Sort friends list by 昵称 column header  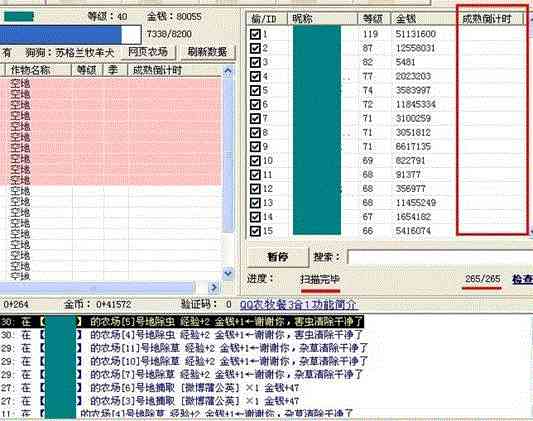(322, 19)
